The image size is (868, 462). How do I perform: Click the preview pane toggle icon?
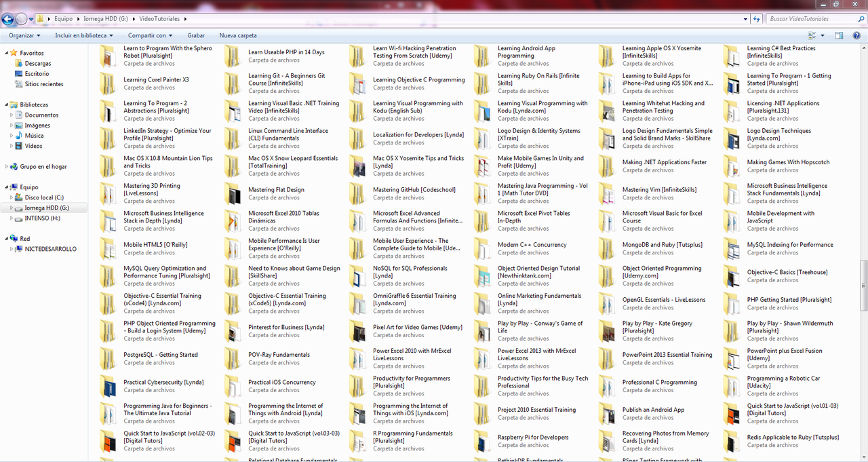(x=839, y=35)
